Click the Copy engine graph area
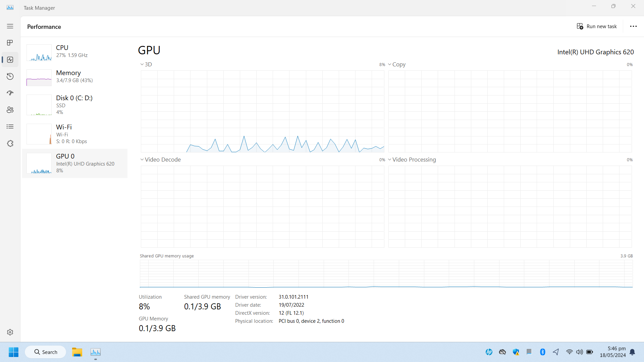 (510, 111)
